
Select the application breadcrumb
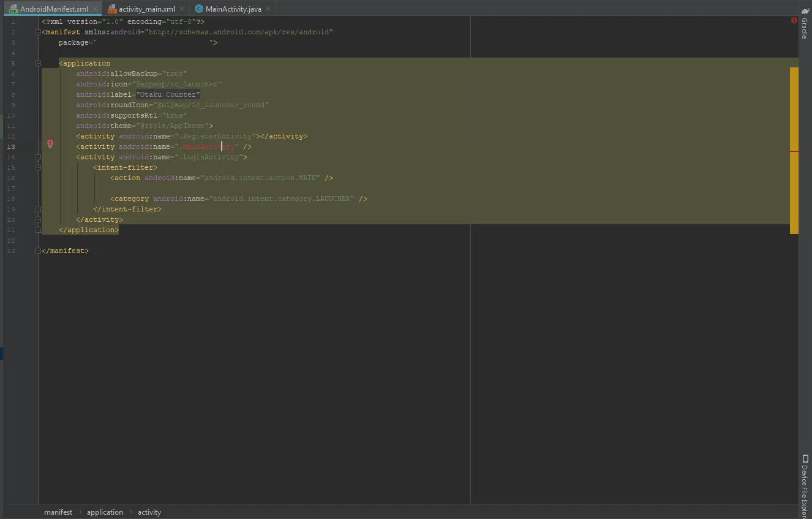[x=105, y=512]
